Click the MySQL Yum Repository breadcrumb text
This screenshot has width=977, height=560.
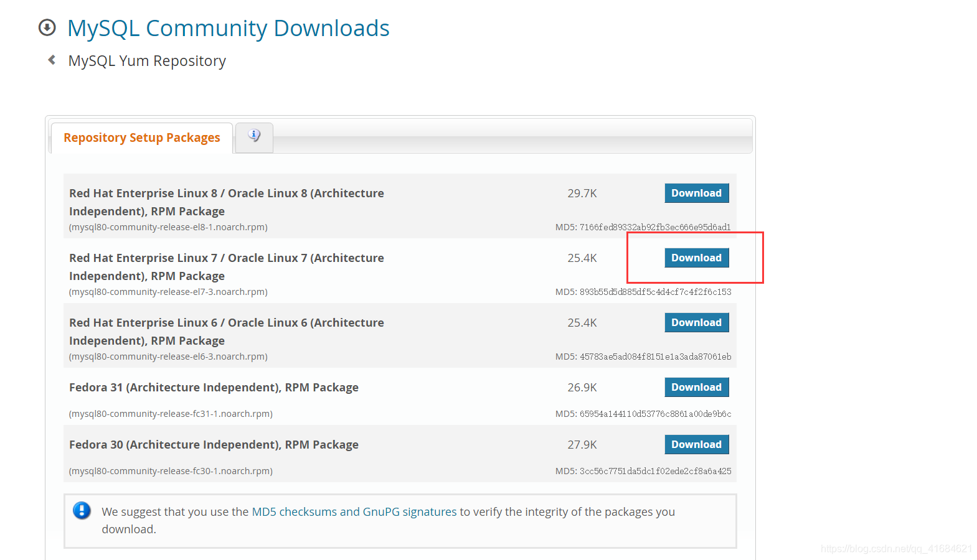coord(147,61)
